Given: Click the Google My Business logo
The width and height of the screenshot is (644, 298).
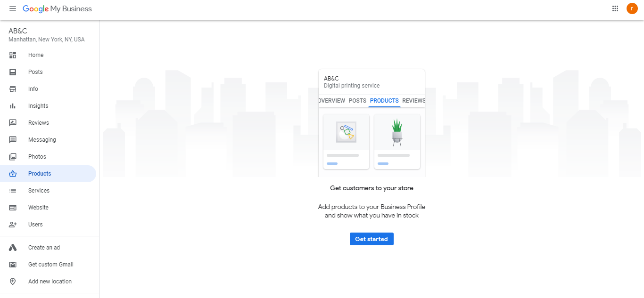Looking at the screenshot, I should tap(57, 8).
